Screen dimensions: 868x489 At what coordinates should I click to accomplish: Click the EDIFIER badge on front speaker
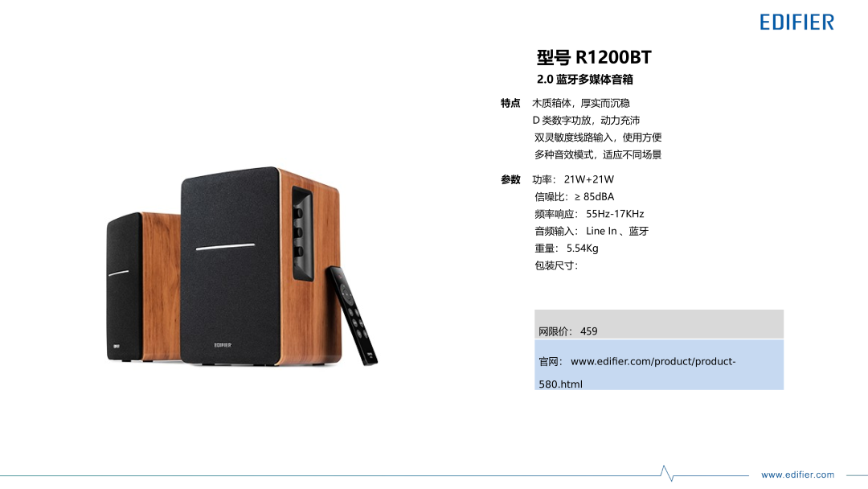coord(223,345)
